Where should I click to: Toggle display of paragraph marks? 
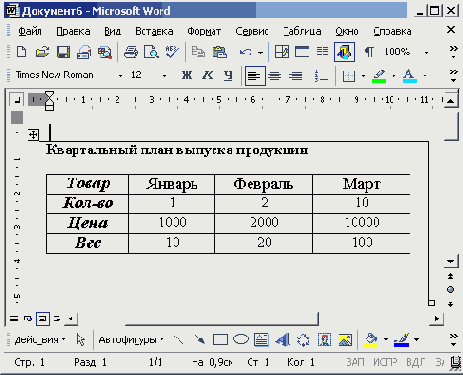(x=369, y=52)
